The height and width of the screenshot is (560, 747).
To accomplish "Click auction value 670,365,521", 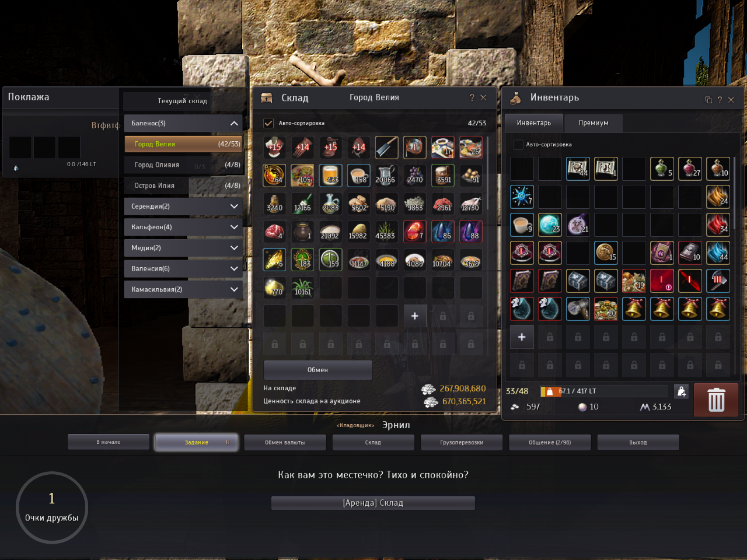I will (x=464, y=401).
